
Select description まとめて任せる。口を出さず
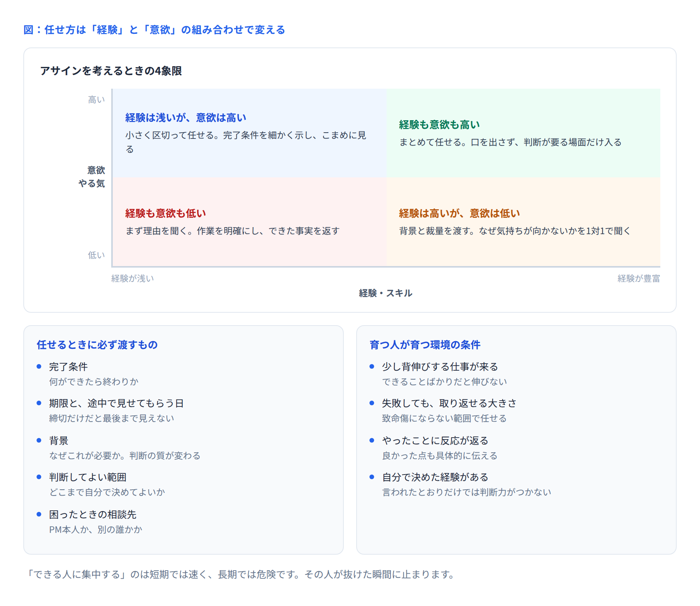coord(511,142)
